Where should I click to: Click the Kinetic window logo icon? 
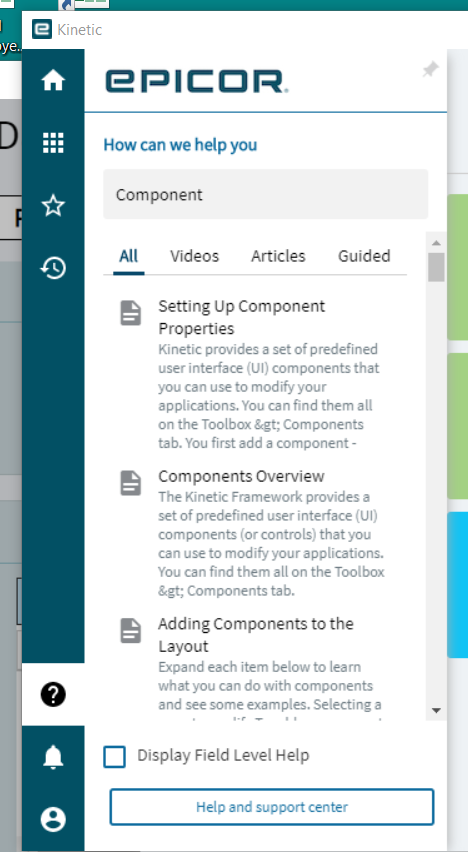pyautogui.click(x=42, y=29)
